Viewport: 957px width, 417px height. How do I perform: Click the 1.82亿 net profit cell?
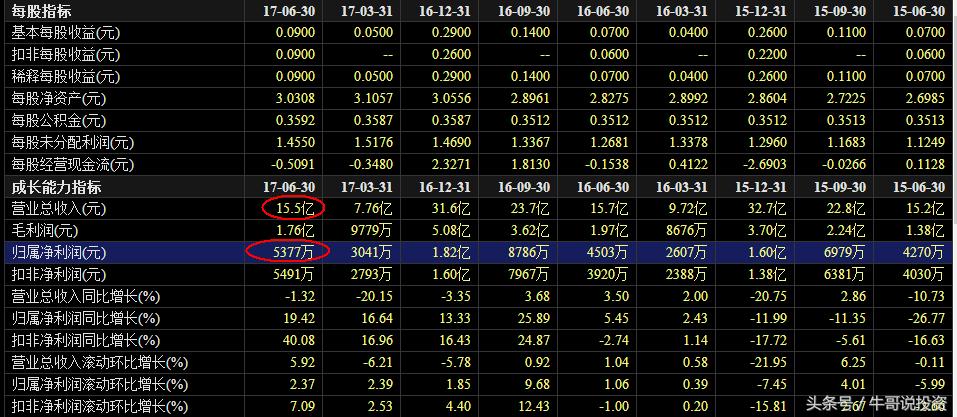coord(452,253)
